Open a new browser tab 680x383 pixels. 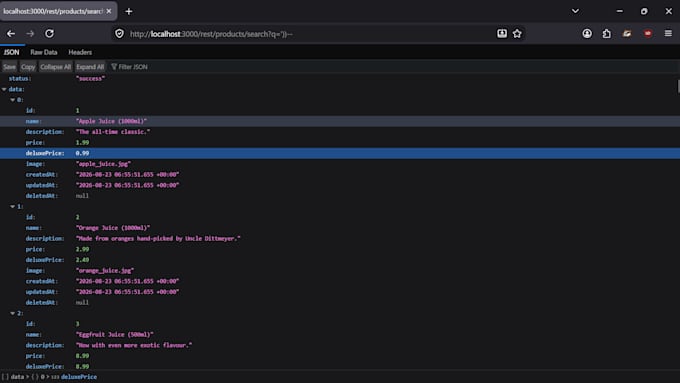(129, 11)
